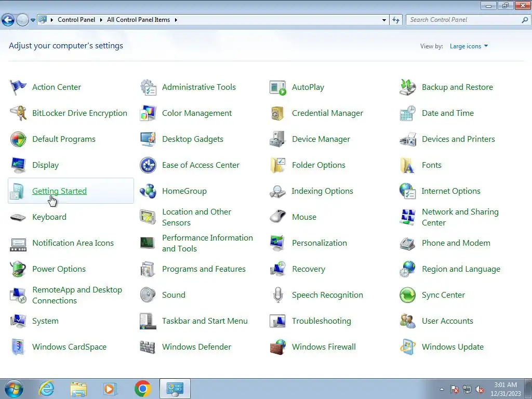The image size is (532, 399).
Task: Open Taskbar and Start Menu link
Action: (x=205, y=321)
